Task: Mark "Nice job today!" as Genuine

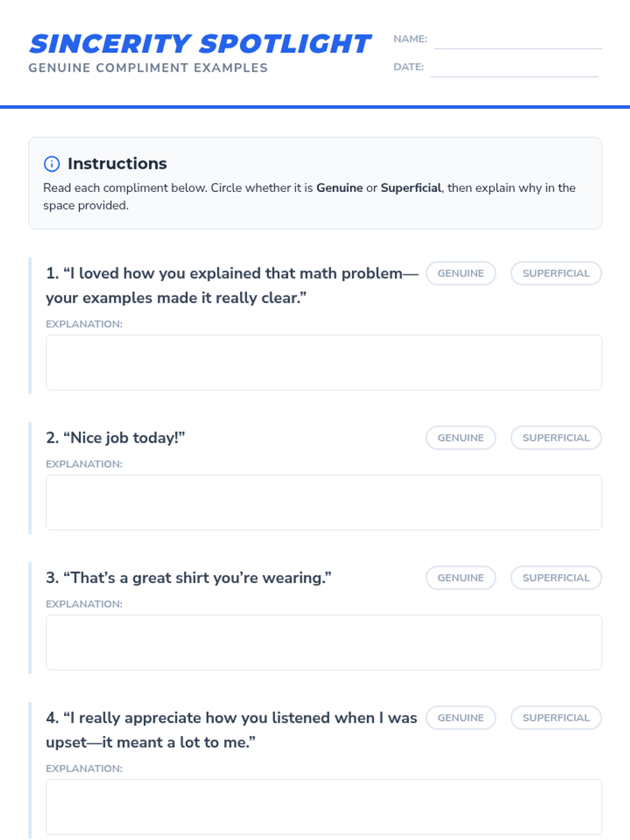Action: (460, 438)
